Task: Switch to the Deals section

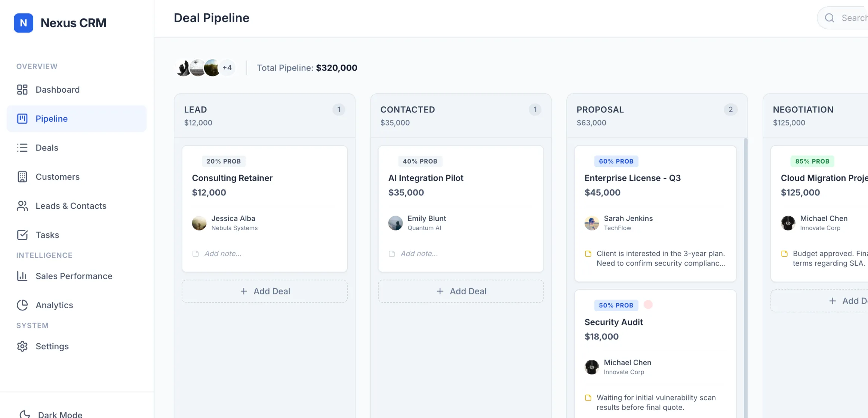Action: pyautogui.click(x=47, y=148)
